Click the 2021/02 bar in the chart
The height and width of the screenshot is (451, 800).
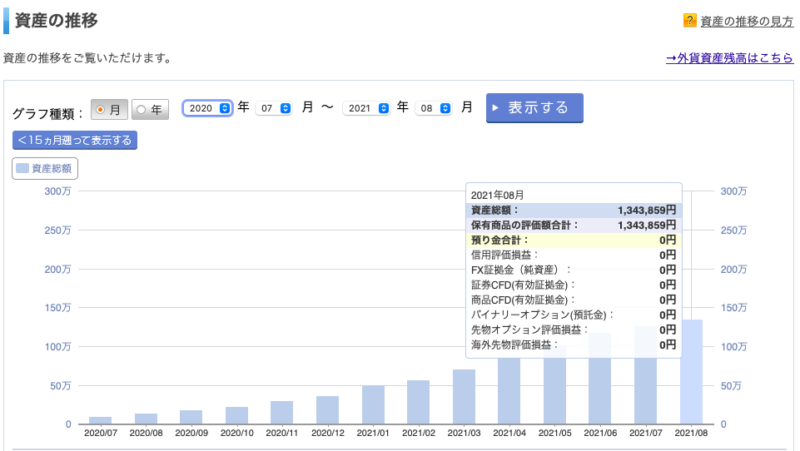point(418,402)
